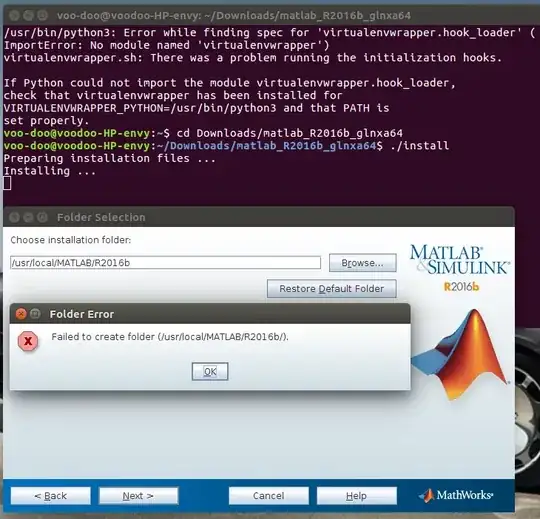
Task: Click the terminal title bar text
Action: point(234,15)
